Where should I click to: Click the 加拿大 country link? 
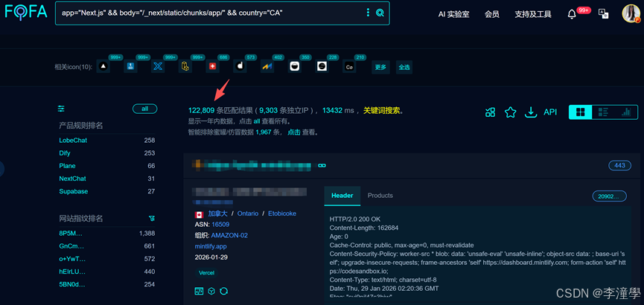pyautogui.click(x=217, y=213)
